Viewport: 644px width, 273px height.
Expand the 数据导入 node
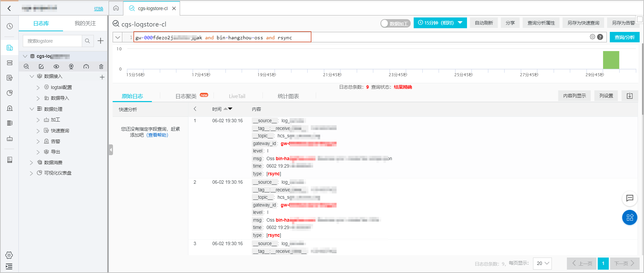coord(38,98)
